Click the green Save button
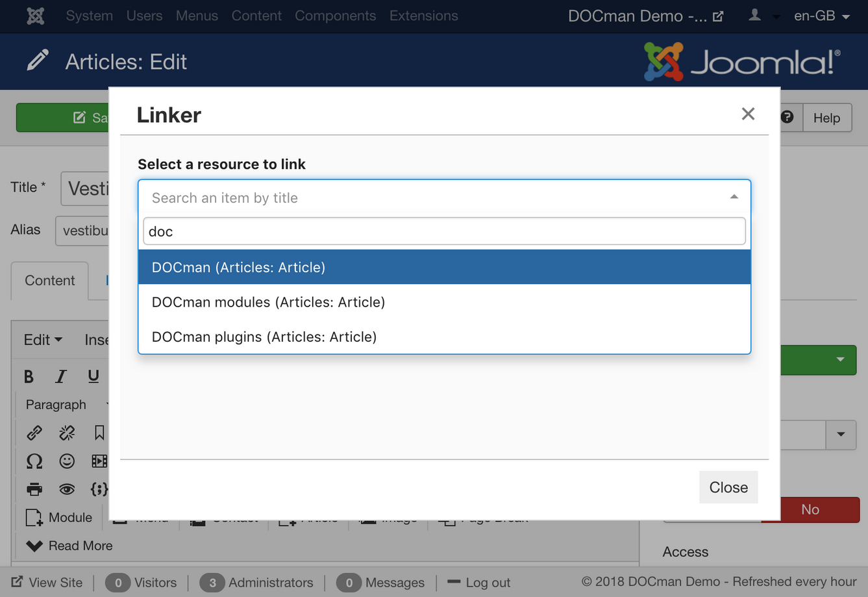The image size is (868, 597). [63, 118]
